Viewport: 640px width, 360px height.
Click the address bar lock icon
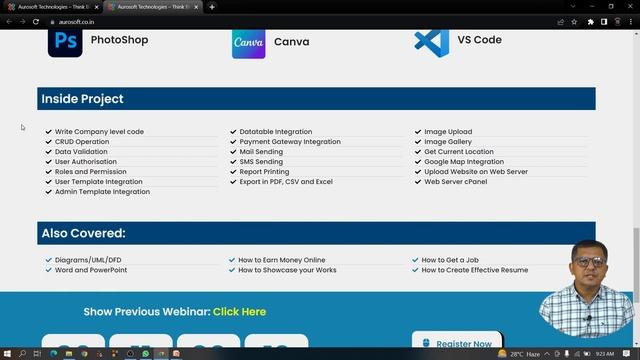coord(52,22)
